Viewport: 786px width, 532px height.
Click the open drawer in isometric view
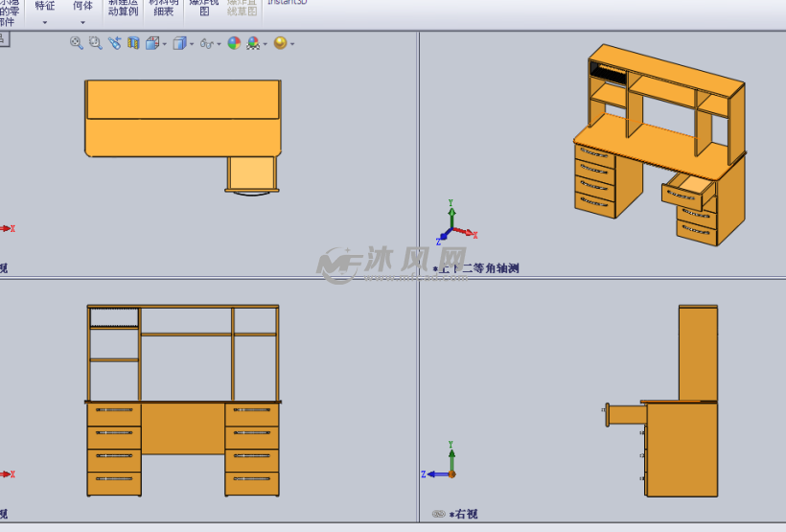pyautogui.click(x=690, y=190)
